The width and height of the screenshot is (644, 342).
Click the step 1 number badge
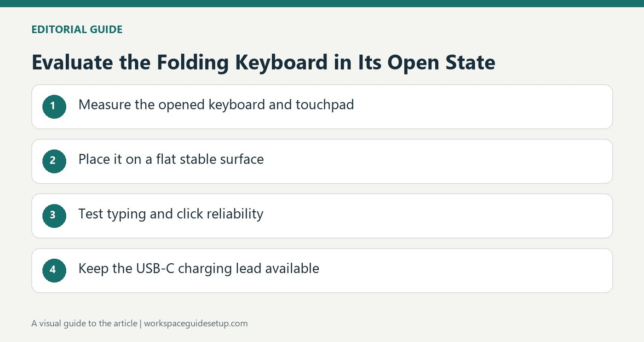54,106
